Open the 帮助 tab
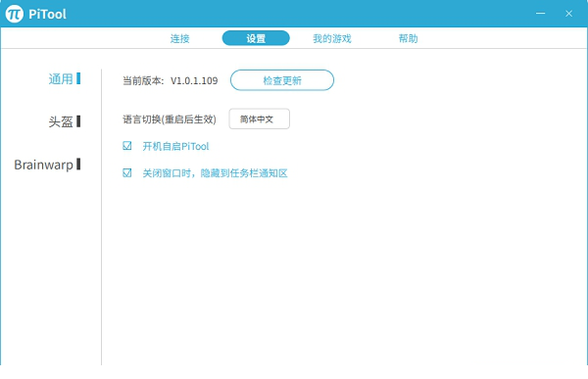The image size is (588, 379). (408, 38)
